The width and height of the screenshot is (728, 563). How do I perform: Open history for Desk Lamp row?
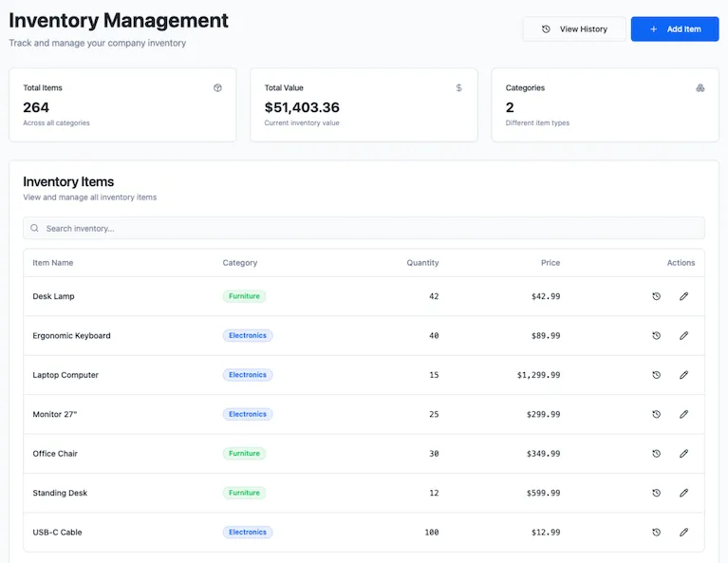point(656,296)
